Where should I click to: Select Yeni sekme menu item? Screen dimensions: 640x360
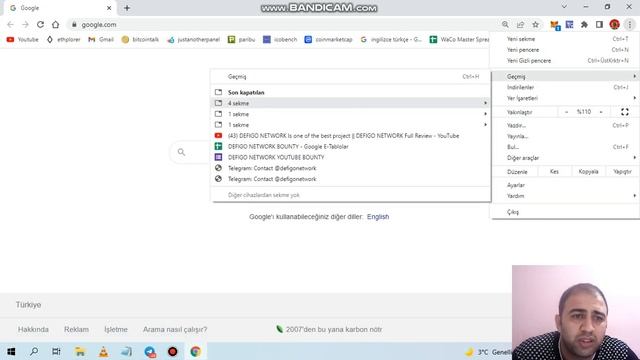566,39
